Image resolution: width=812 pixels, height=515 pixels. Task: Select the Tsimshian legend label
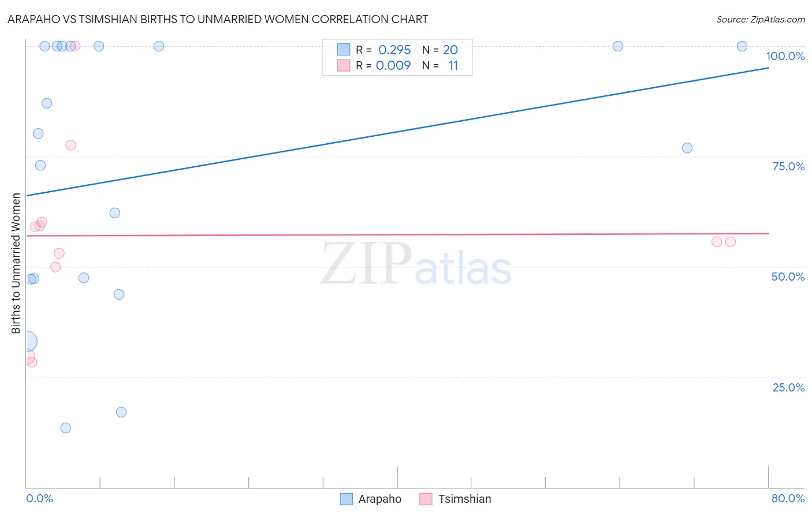tap(464, 499)
